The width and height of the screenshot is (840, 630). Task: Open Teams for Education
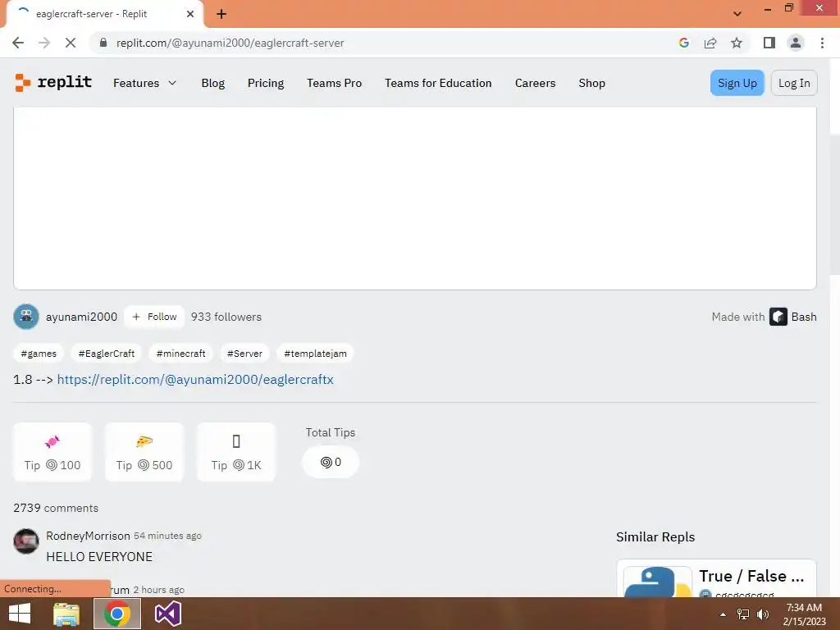[438, 83]
